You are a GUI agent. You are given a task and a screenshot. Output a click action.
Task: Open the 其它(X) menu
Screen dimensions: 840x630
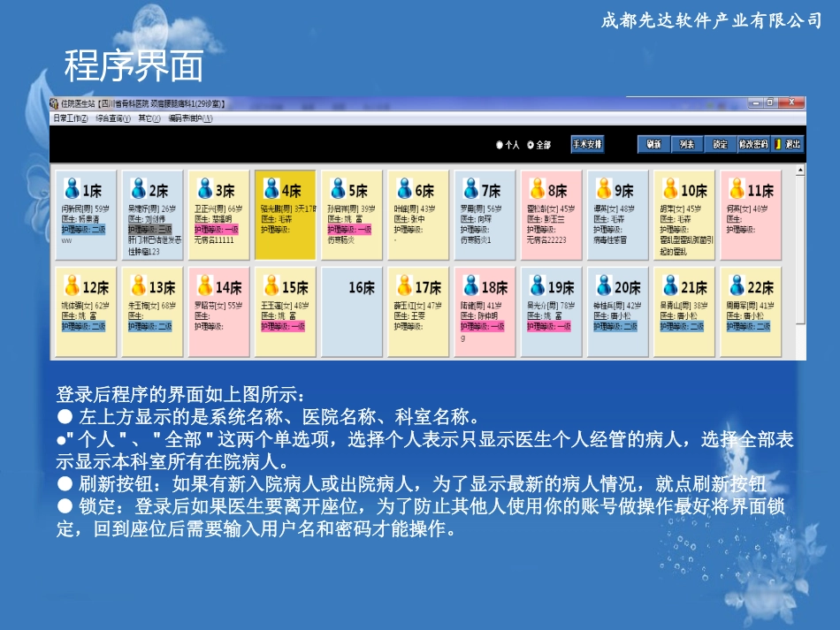tap(149, 118)
